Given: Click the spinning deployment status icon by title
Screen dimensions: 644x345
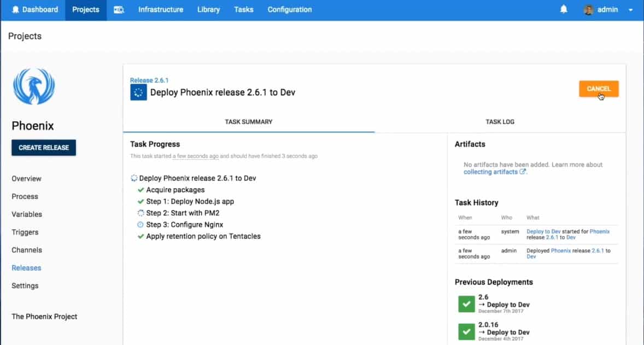Looking at the screenshot, I should pyautogui.click(x=138, y=92).
